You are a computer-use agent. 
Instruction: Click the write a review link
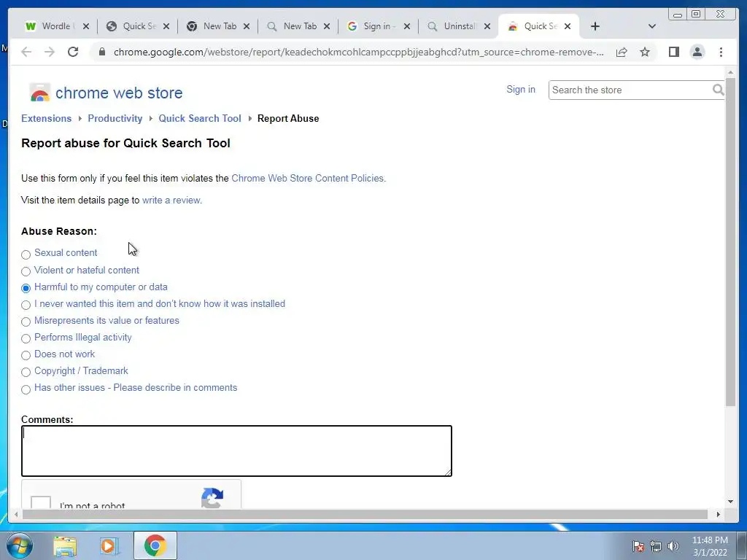coord(171,200)
